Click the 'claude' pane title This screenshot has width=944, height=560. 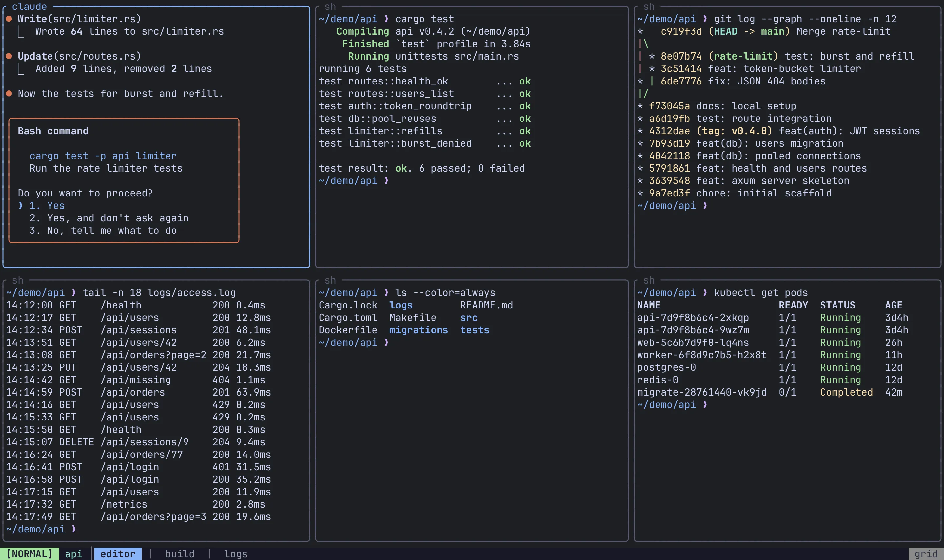point(29,7)
